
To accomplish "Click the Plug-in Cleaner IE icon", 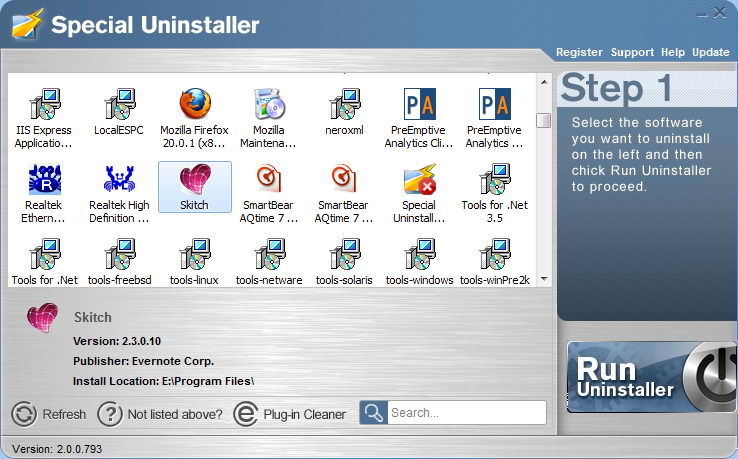I will pos(245,414).
